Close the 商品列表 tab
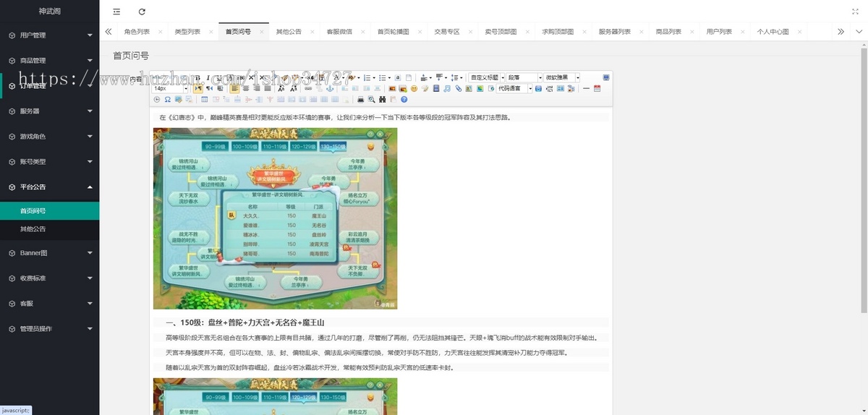The width and height of the screenshot is (868, 415). click(692, 32)
